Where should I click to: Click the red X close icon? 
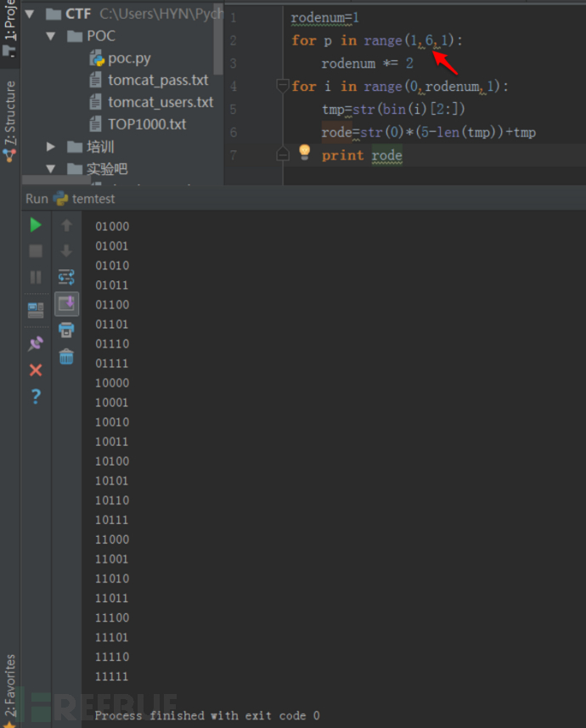[36, 370]
